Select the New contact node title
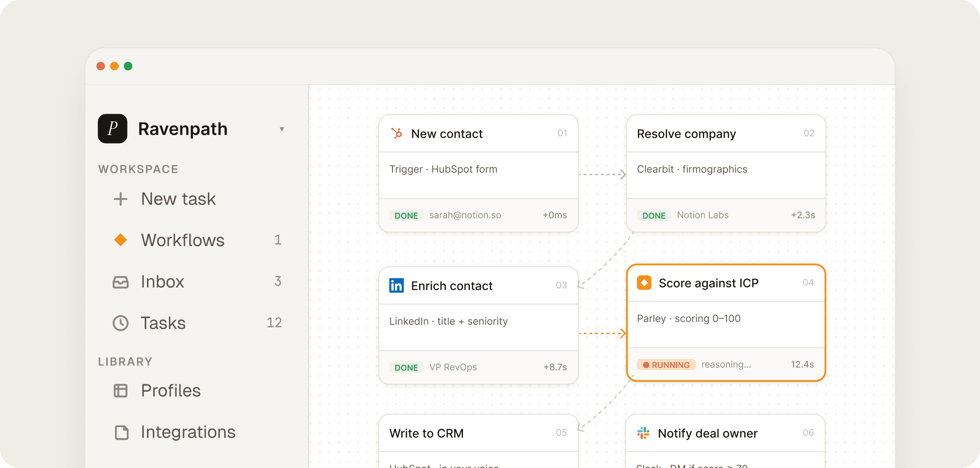 click(446, 134)
